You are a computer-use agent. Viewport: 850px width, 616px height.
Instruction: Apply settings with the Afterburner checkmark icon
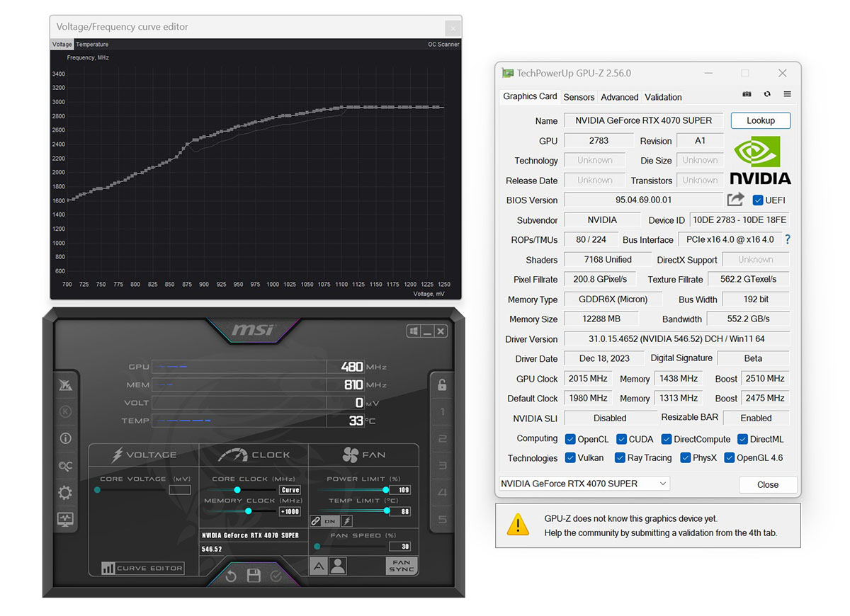276,576
